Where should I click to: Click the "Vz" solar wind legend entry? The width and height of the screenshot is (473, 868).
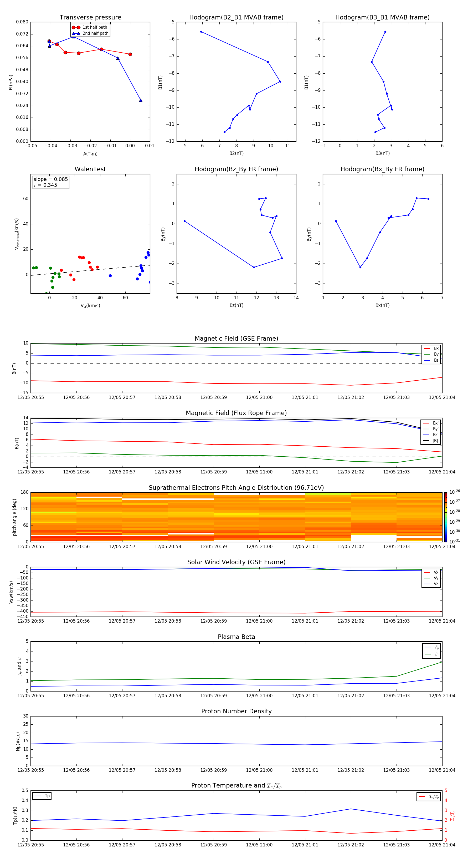click(x=431, y=584)
